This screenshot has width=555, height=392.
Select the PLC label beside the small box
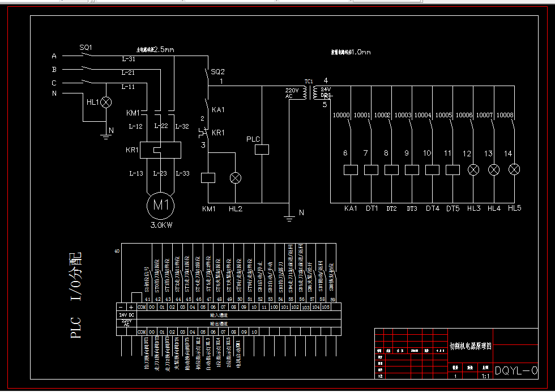[253, 139]
